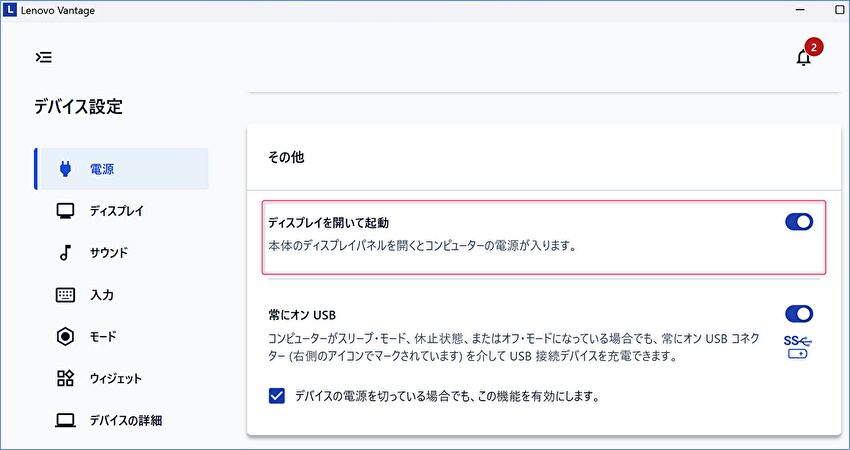This screenshot has height=450, width=850.
Task: Click the keyboard input icon
Action: coord(65,295)
